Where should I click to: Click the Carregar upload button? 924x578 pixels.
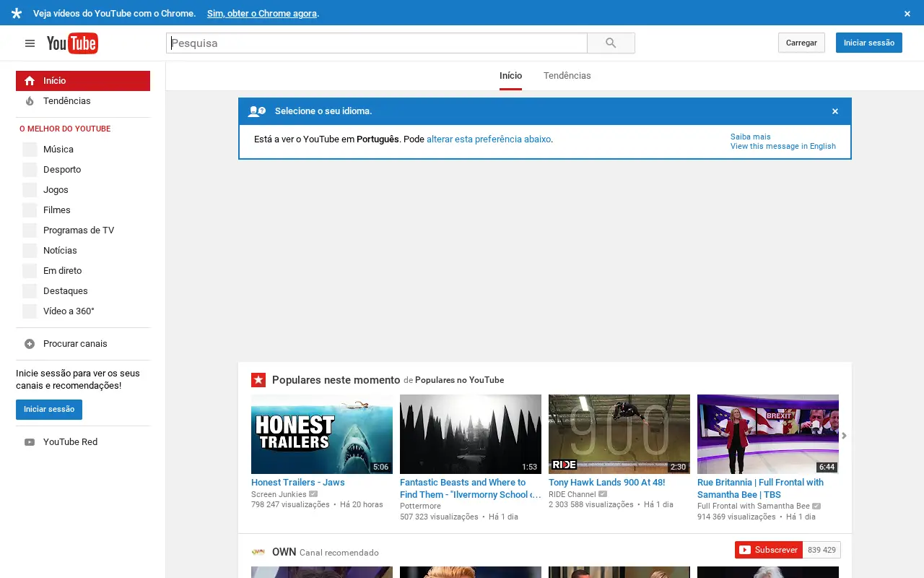(x=801, y=43)
